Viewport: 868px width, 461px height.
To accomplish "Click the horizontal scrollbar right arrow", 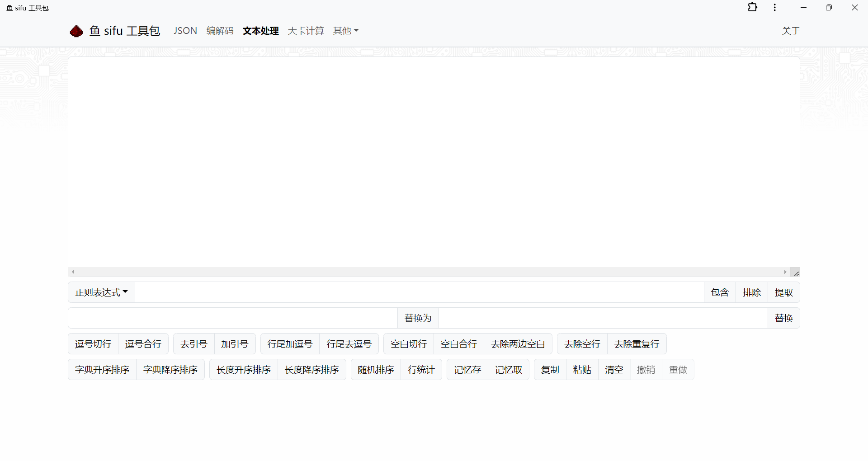I will (x=785, y=272).
